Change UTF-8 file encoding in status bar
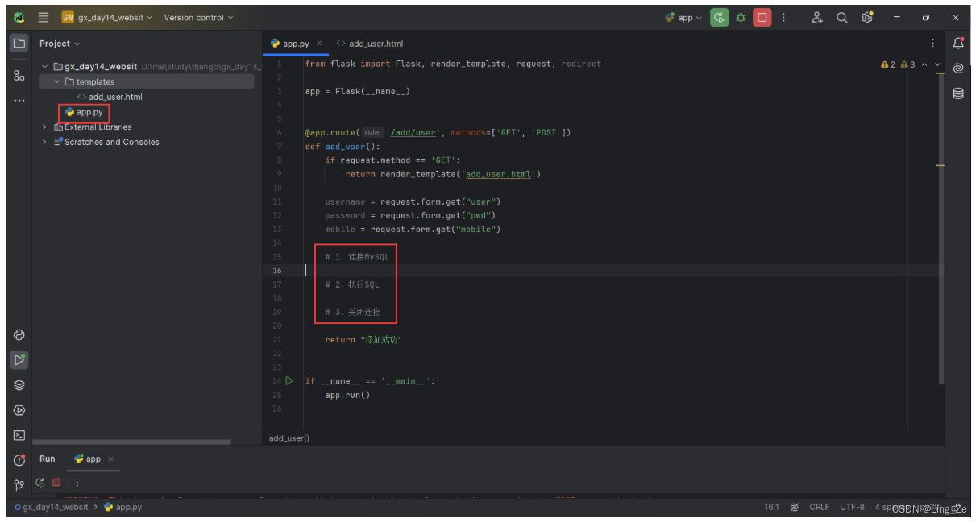980x523 pixels. point(852,507)
